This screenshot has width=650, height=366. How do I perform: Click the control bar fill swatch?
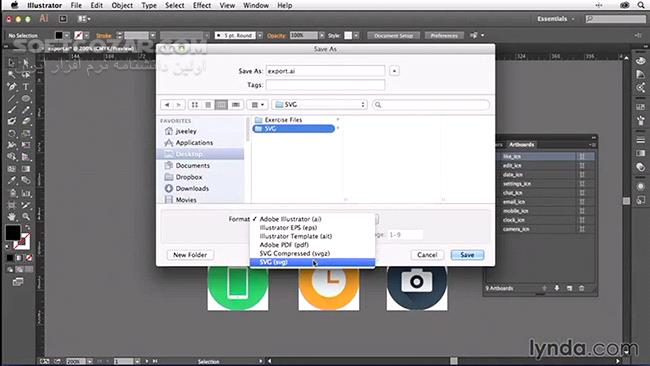[x=59, y=36]
